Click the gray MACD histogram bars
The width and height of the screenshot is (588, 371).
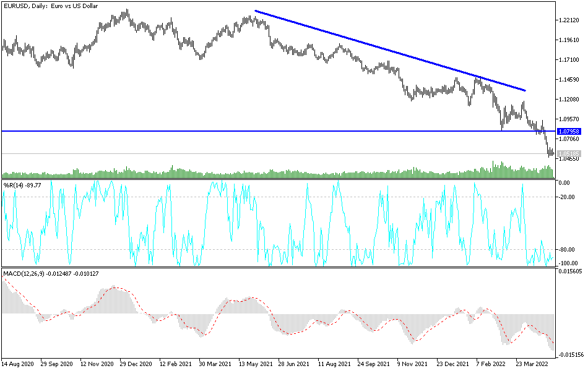pyautogui.click(x=111, y=303)
